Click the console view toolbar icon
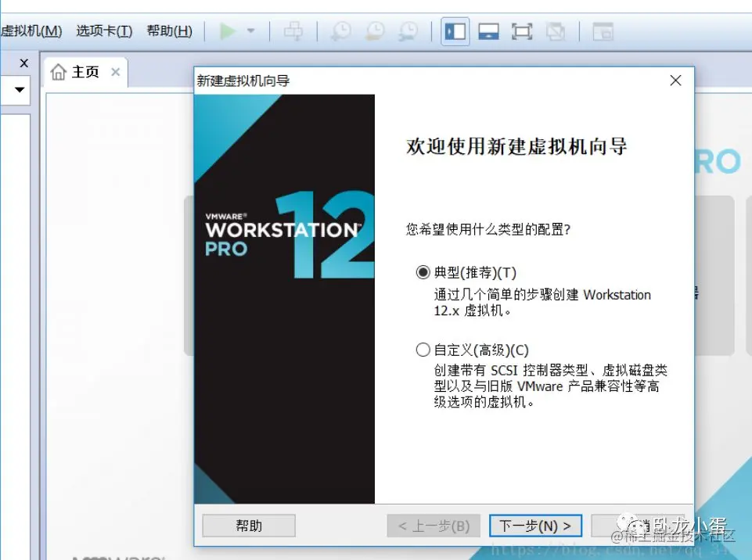 click(603, 31)
